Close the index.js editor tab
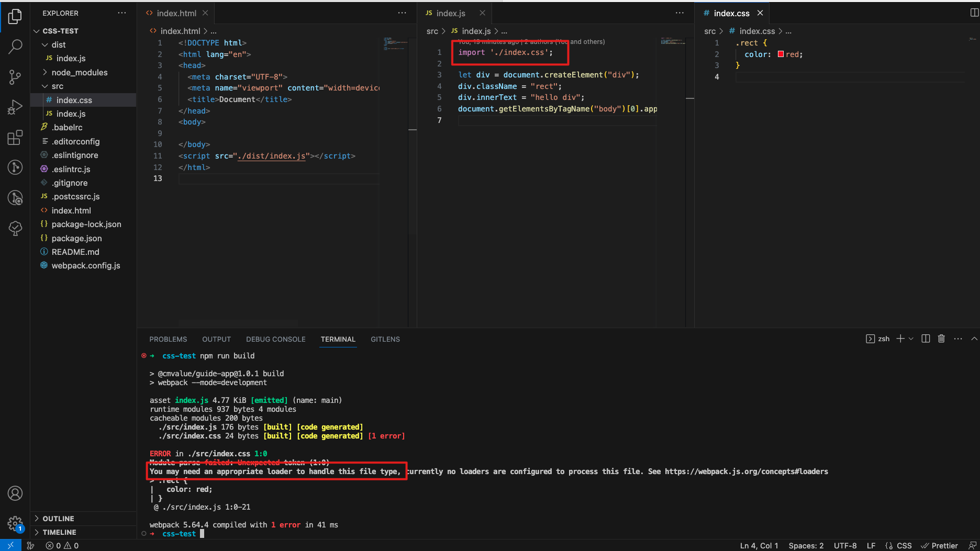Screen dimensions: 980x551 click(x=482, y=13)
